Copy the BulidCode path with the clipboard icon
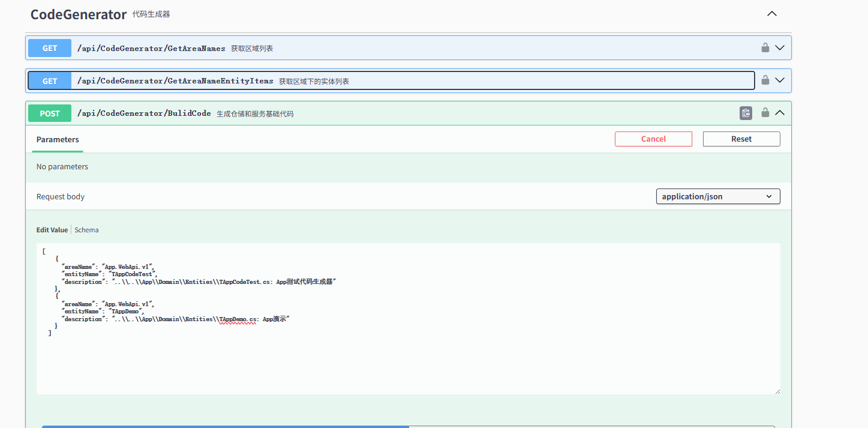Viewport: 868px width, 428px height. 746,113
